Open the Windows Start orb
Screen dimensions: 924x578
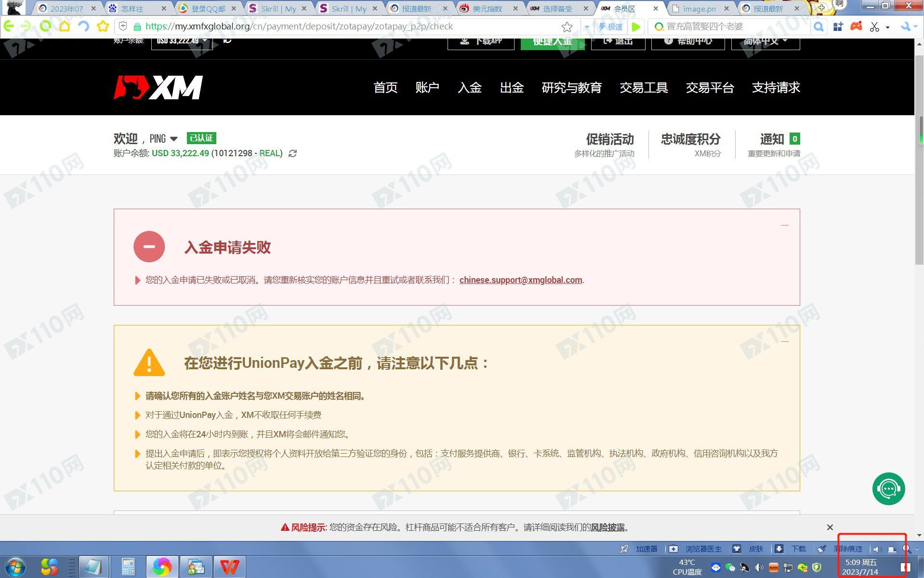(15, 566)
